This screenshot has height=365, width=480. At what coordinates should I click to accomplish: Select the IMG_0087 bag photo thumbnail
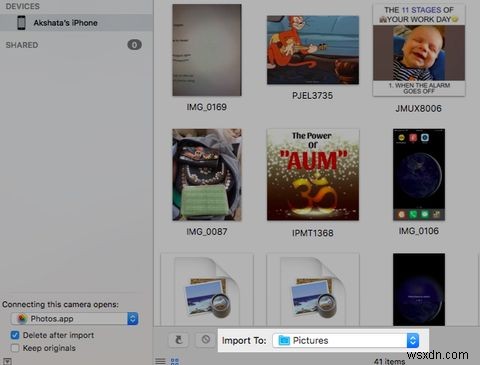[x=207, y=175]
